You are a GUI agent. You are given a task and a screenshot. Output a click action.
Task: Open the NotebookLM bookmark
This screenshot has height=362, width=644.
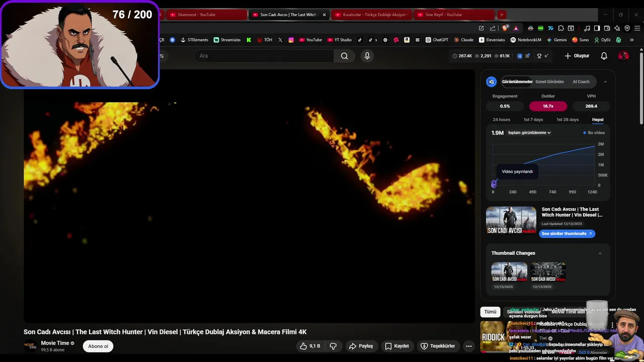point(526,40)
